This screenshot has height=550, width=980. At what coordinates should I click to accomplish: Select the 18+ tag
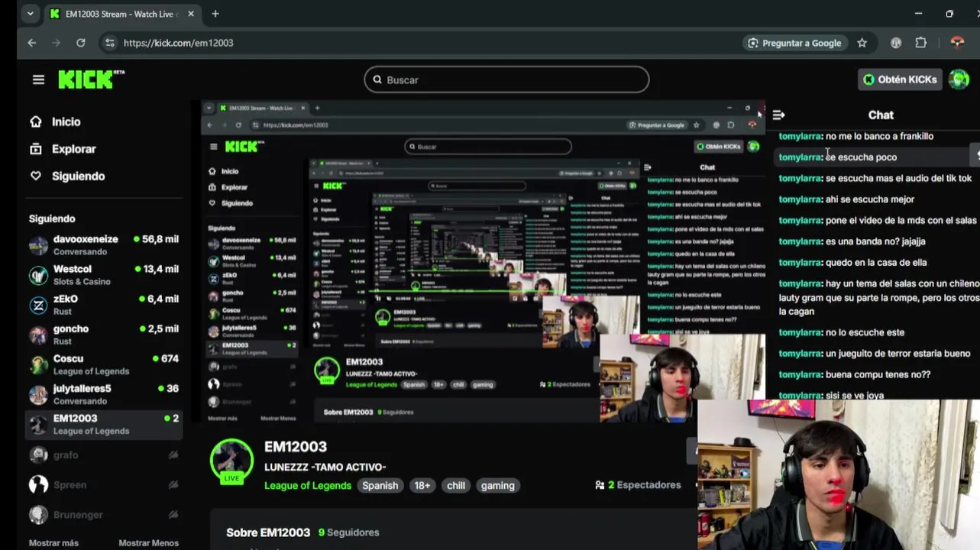click(x=422, y=485)
